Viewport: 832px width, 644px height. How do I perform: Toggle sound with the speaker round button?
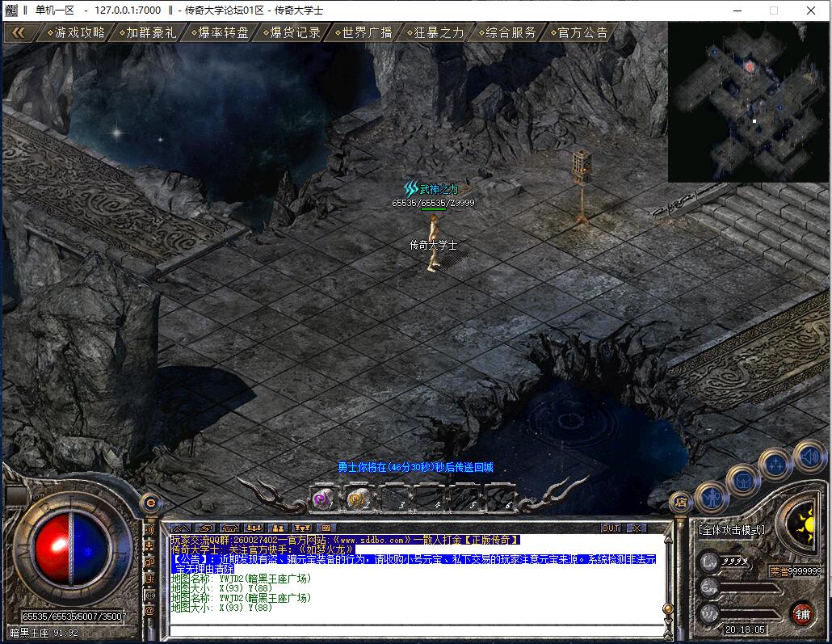click(810, 457)
